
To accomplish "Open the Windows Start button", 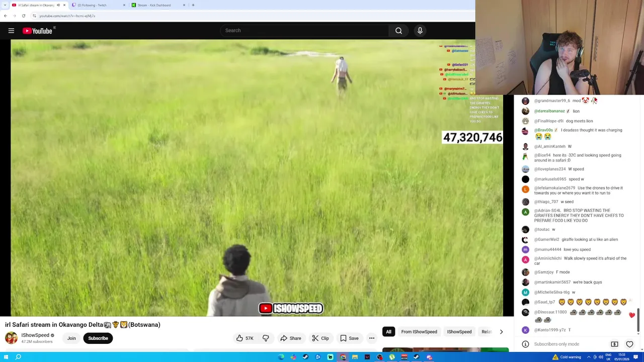I will coord(6,357).
